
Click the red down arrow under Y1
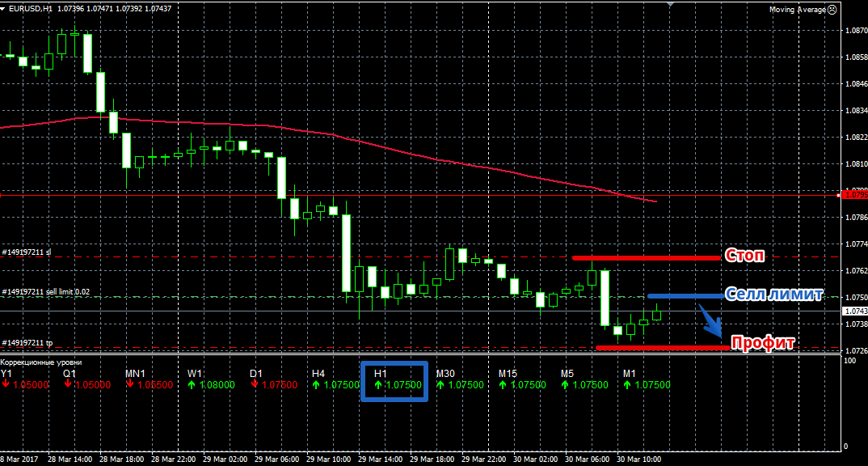click(x=6, y=385)
